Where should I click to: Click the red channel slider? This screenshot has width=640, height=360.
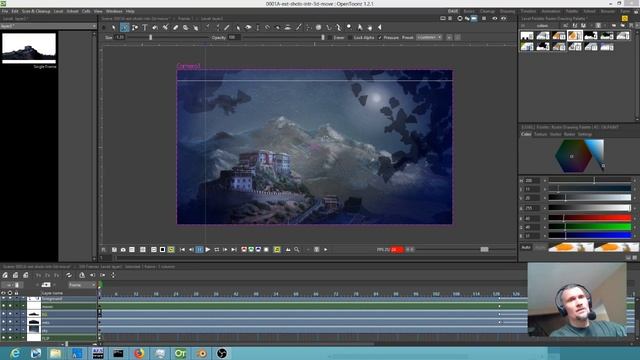click(590, 218)
